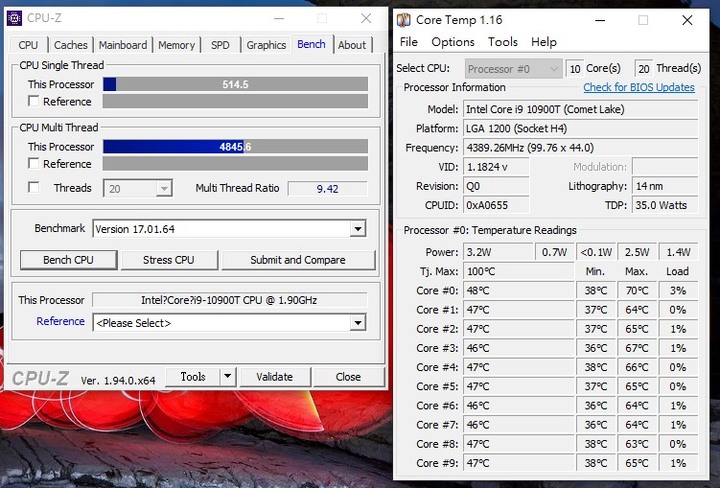Open the Tools menu in Core Temp

tap(503, 42)
